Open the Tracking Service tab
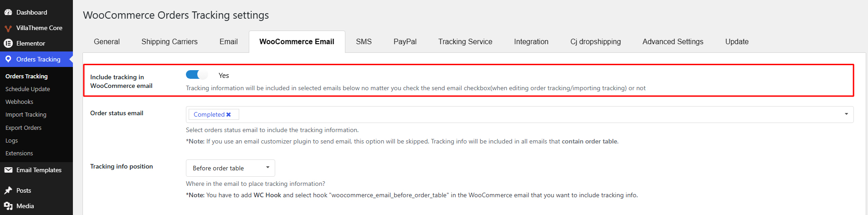The image size is (868, 215). (x=465, y=41)
